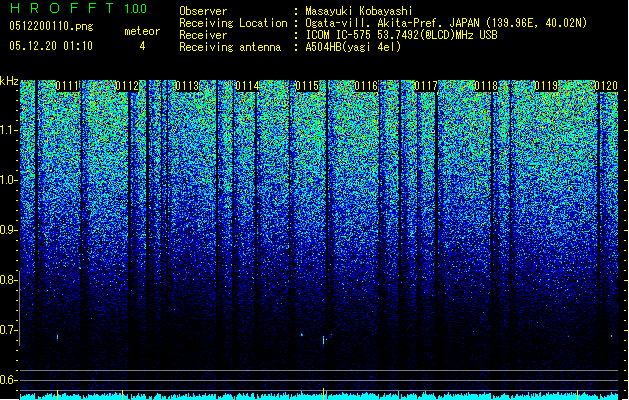Select the 0114 time marker

(247, 86)
